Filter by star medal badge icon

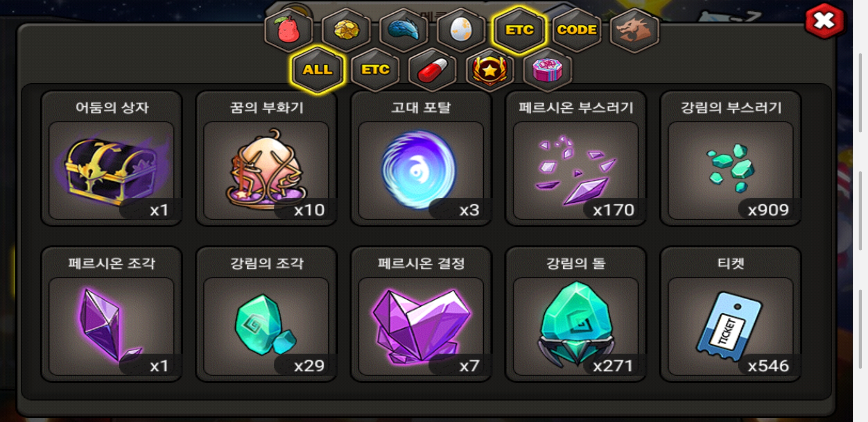[x=490, y=70]
